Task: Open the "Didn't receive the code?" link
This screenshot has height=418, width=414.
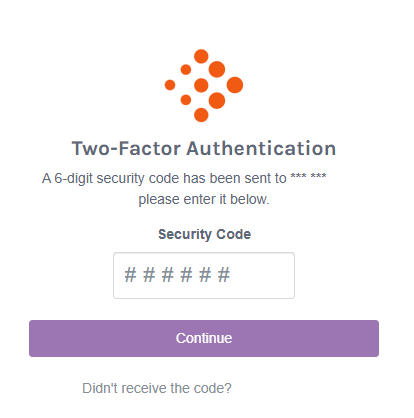Action: coord(157,388)
